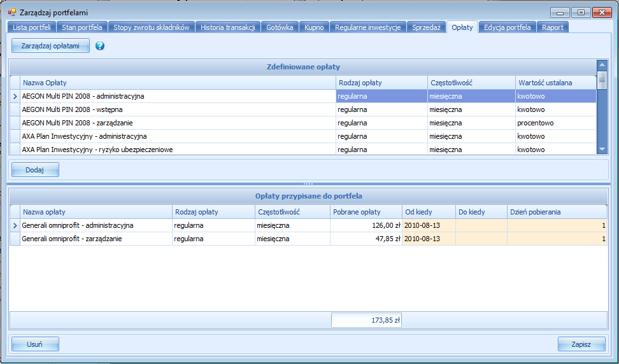Edit Od kiedy date for Generali administracyjna

(429, 225)
